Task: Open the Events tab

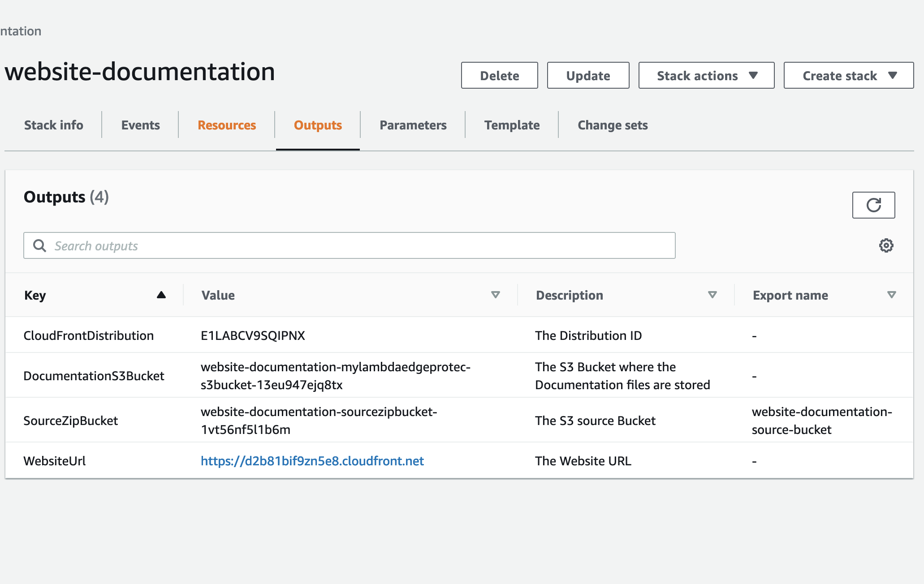Action: tap(140, 125)
